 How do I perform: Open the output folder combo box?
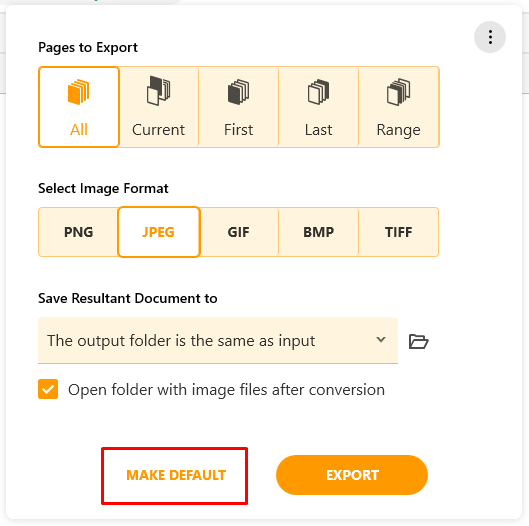click(218, 340)
